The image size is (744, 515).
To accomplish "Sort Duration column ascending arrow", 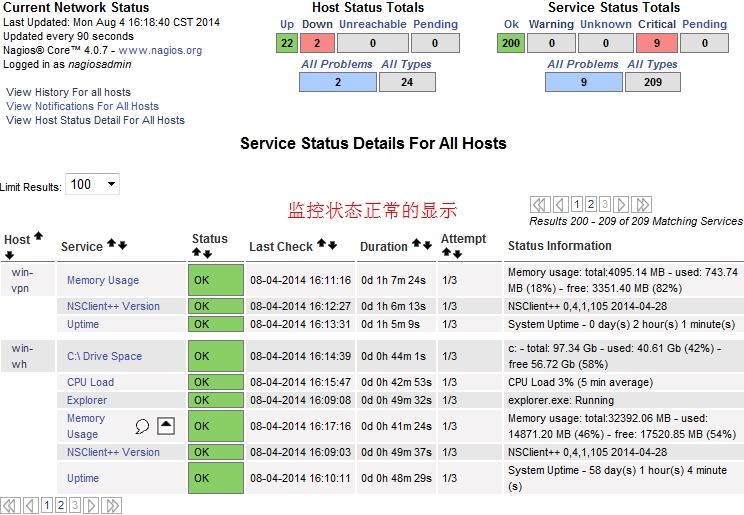I will pos(416,243).
